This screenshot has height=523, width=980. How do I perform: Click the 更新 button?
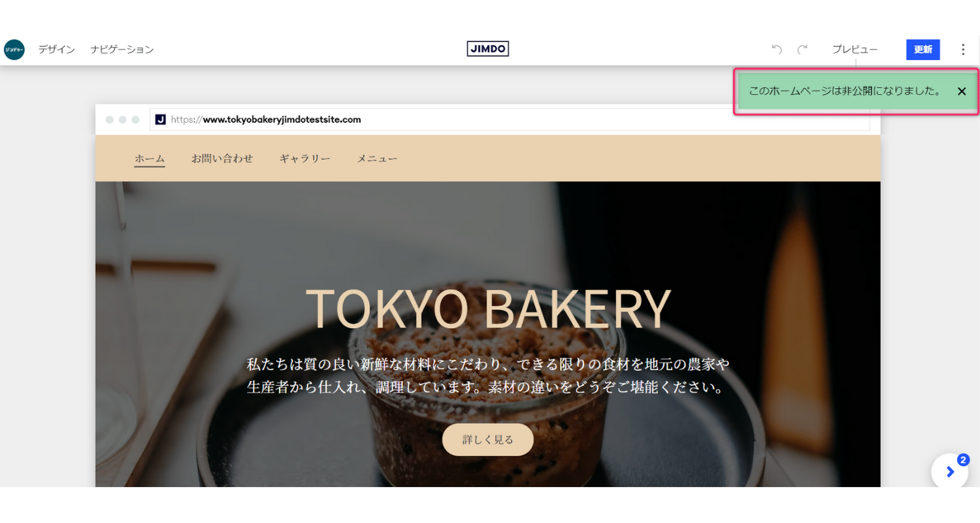coord(923,50)
